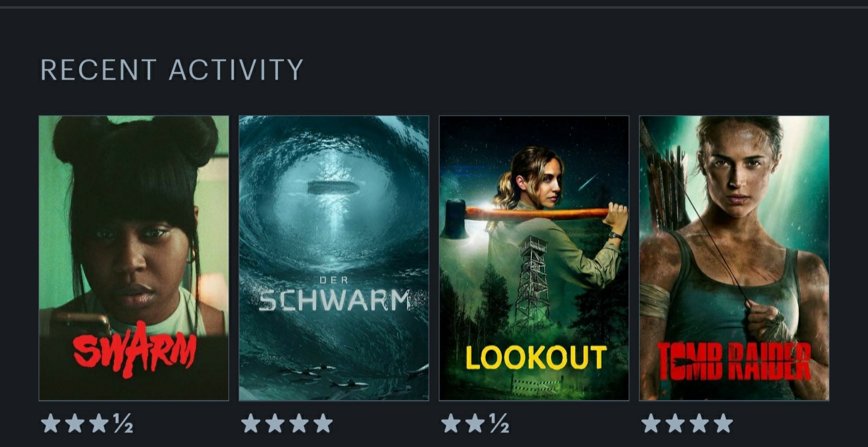868x447 pixels.
Task: Click the first star under Swarm
Action: point(50,423)
